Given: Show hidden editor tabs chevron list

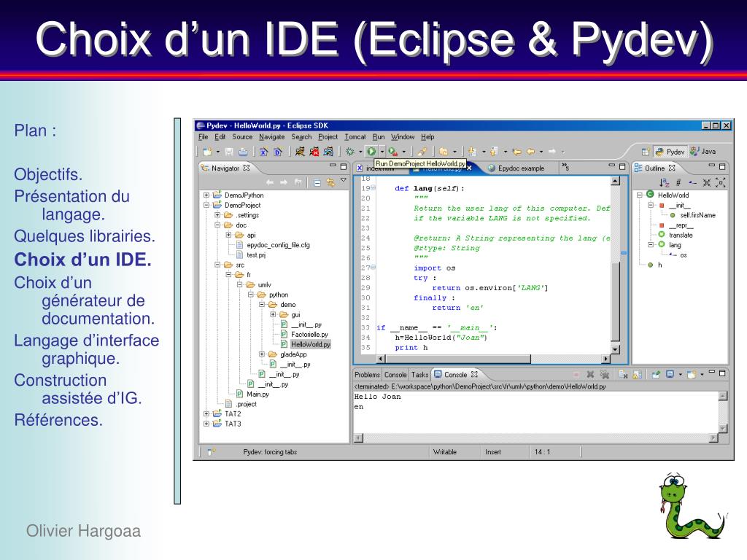Looking at the screenshot, I should click(x=565, y=166).
